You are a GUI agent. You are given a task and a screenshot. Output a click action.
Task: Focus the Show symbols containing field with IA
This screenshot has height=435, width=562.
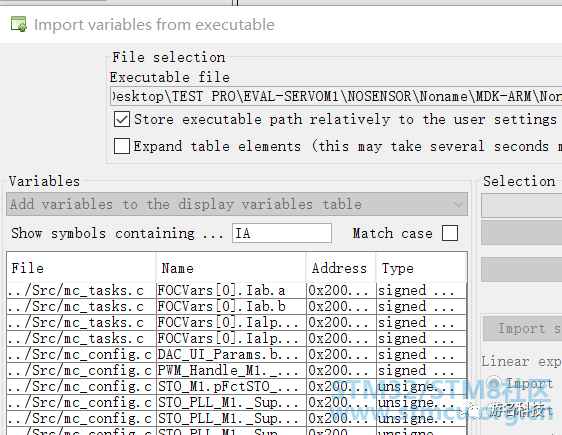(282, 233)
